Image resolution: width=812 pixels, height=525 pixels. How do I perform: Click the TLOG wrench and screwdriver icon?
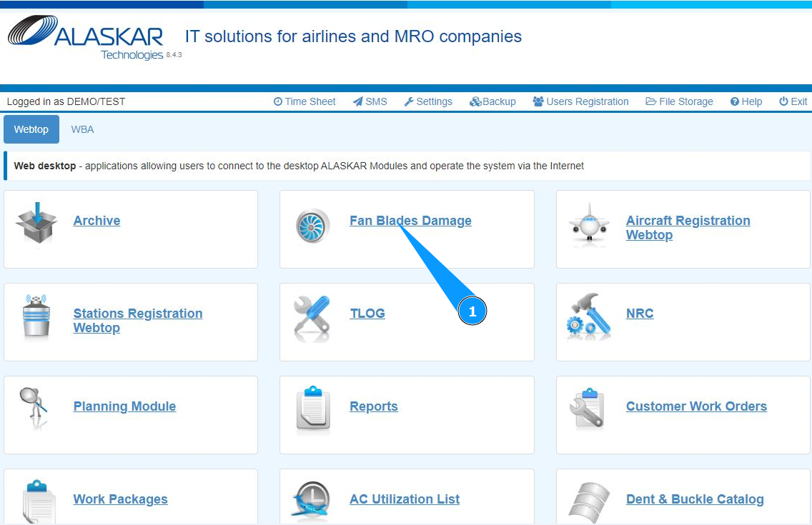312,319
